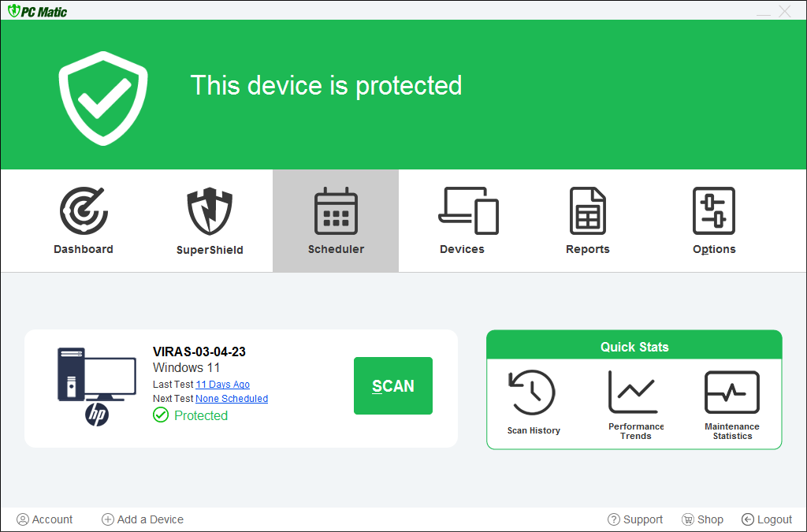Click the Quick Stats panel header
Image resolution: width=807 pixels, height=532 pixels.
pos(634,347)
